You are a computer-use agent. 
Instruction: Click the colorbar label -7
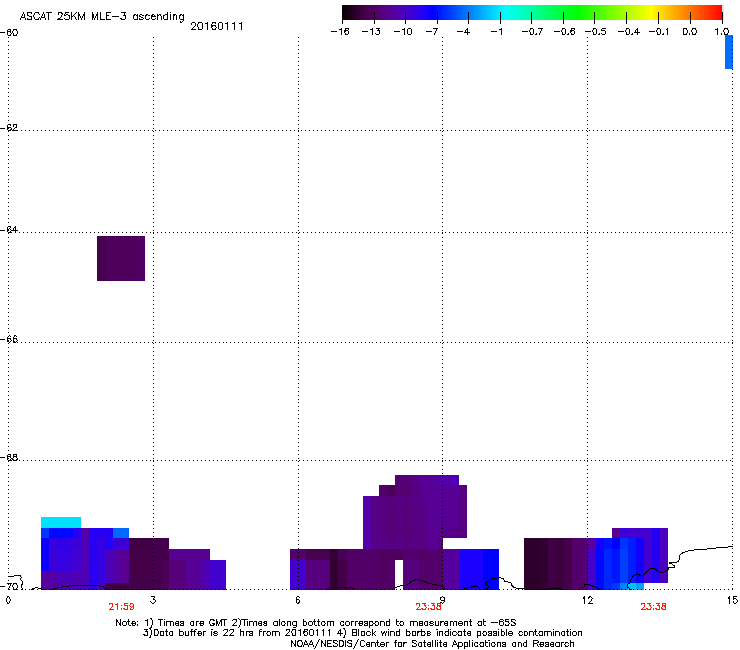tap(431, 32)
